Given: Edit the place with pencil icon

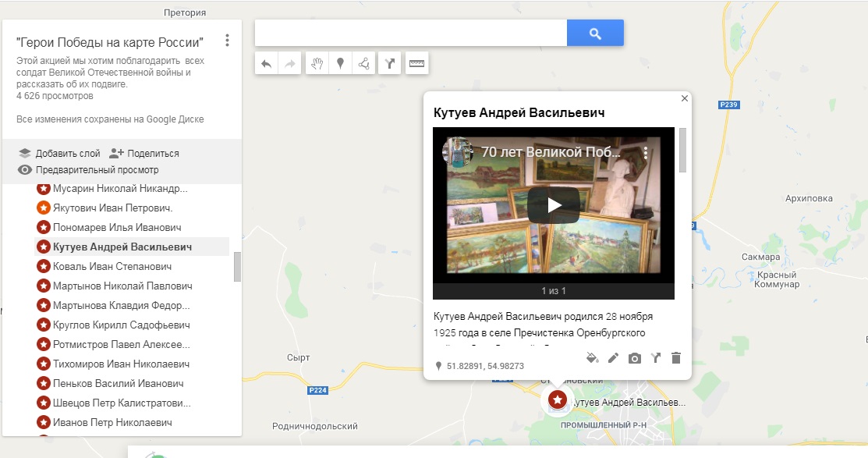Looking at the screenshot, I should pos(613,358).
